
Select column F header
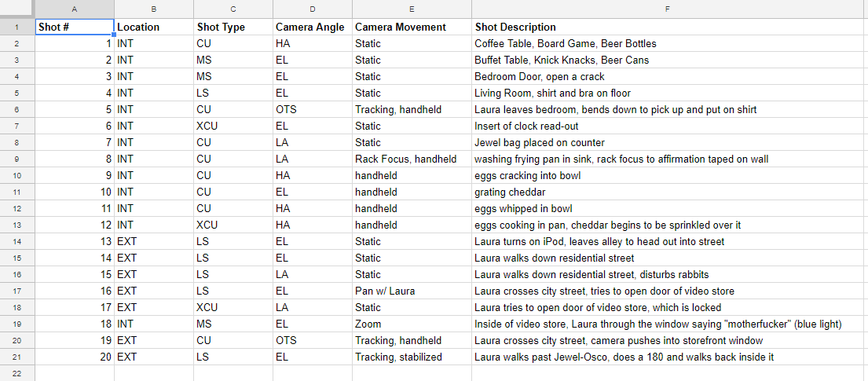[668, 9]
